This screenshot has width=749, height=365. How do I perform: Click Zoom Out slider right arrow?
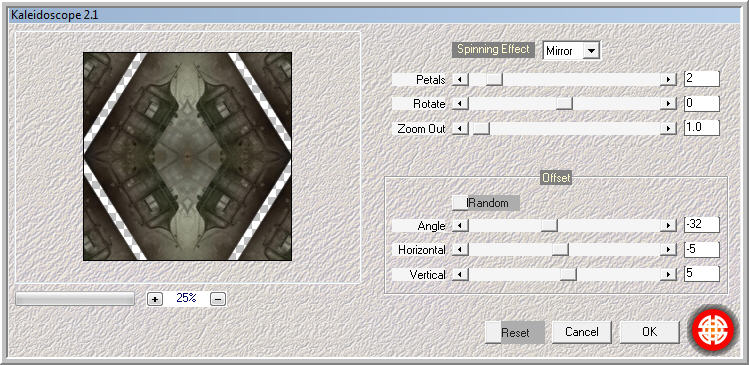668,129
